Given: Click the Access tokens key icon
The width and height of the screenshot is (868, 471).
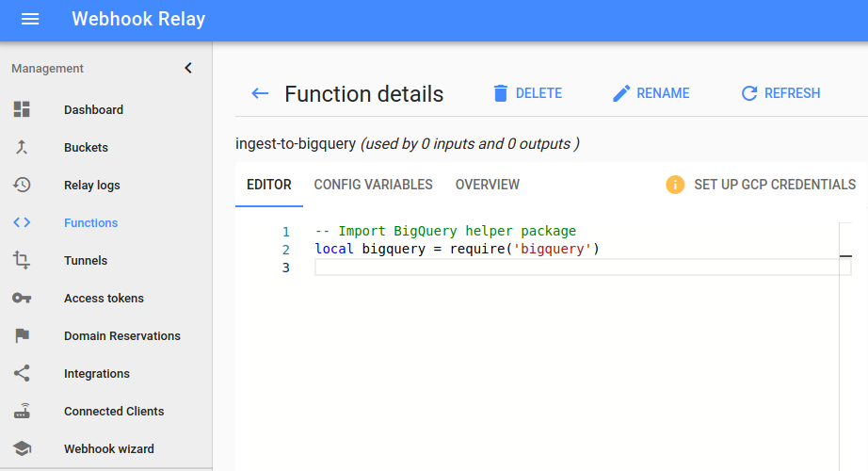Looking at the screenshot, I should 22,298.
